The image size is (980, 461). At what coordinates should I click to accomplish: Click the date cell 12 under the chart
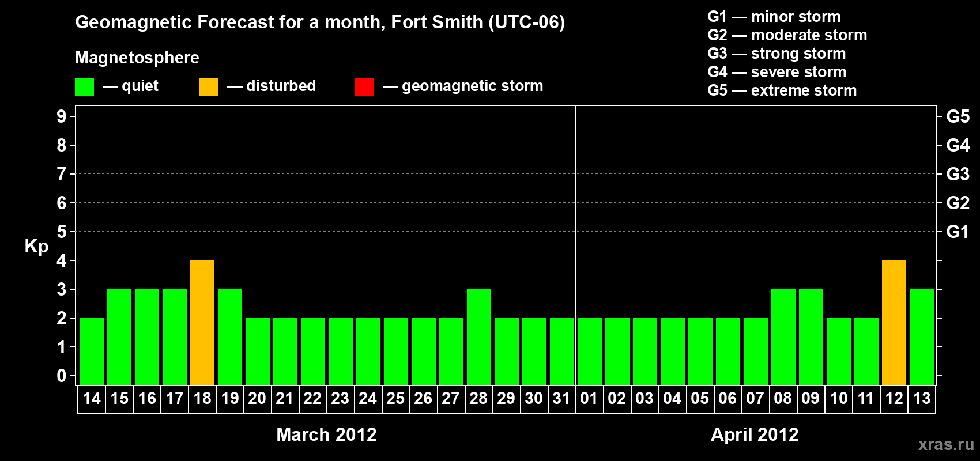coord(894,399)
